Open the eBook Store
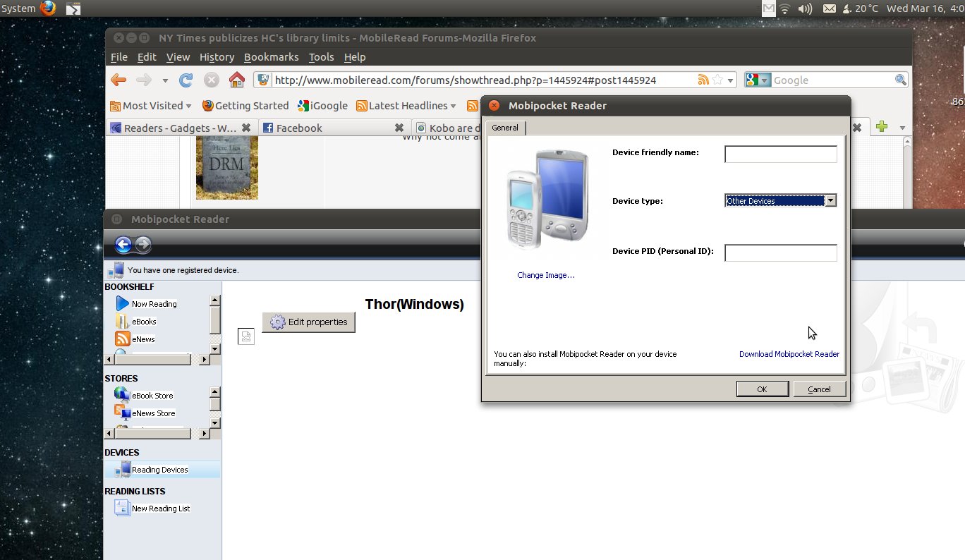Image resolution: width=965 pixels, height=560 pixels. click(x=144, y=396)
